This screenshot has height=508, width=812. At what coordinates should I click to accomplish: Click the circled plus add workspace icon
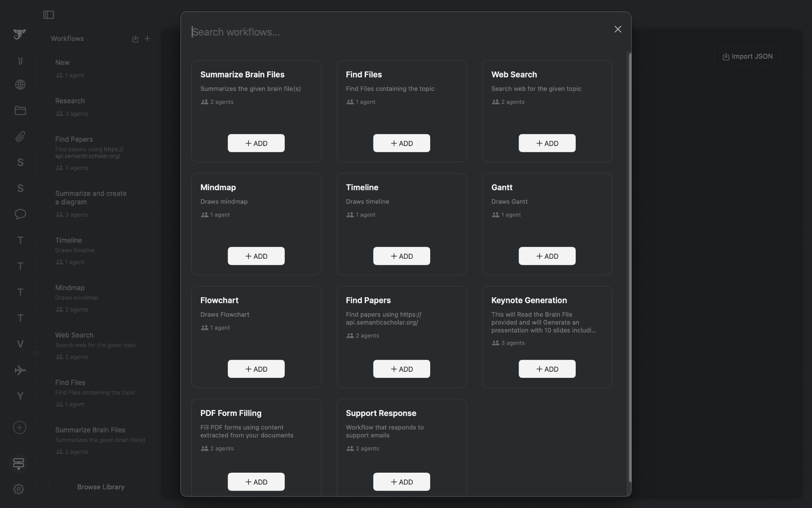tap(19, 427)
